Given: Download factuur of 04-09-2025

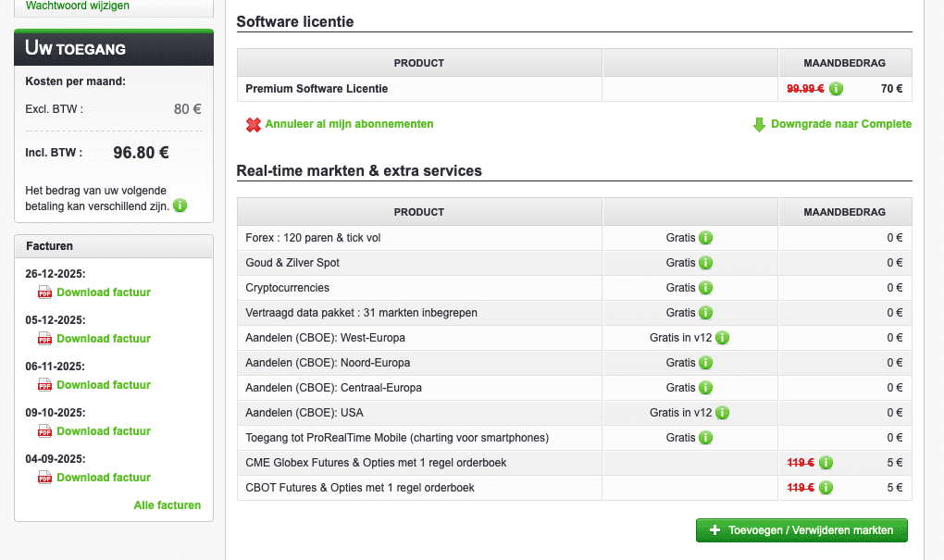Looking at the screenshot, I should [104, 478].
